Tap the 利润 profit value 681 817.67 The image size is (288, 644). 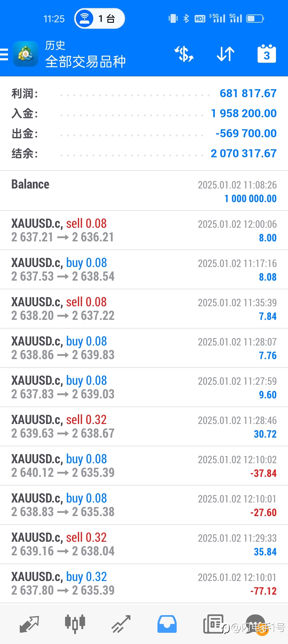(x=248, y=93)
